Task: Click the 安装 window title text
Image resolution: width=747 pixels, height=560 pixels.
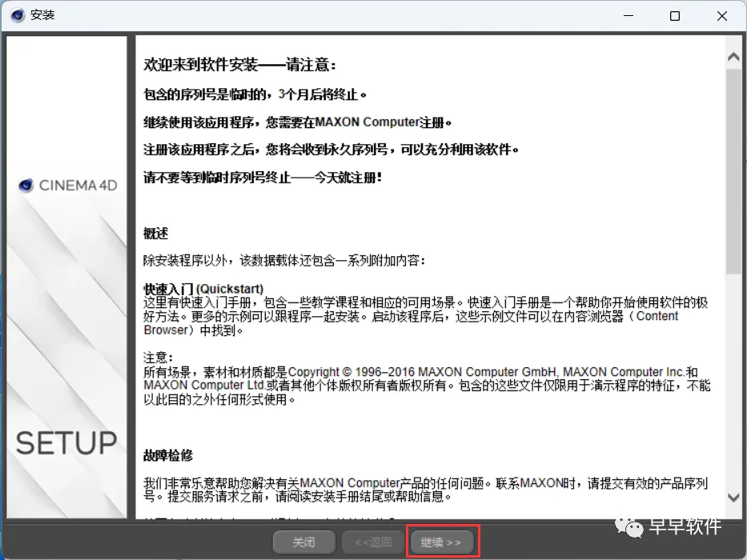Action: (x=42, y=15)
